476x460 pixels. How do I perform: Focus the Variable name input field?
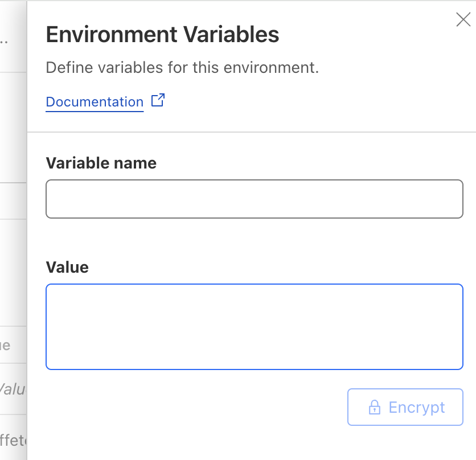coord(254,199)
